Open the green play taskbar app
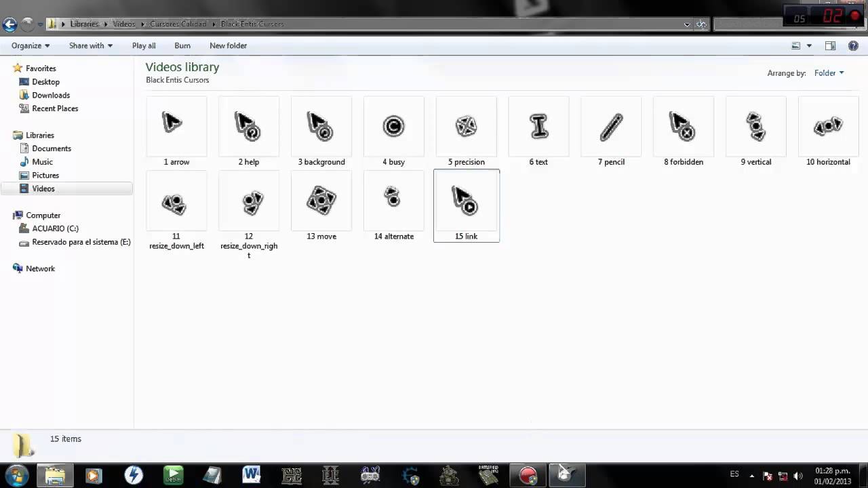This screenshot has width=868, height=488. [x=174, y=475]
